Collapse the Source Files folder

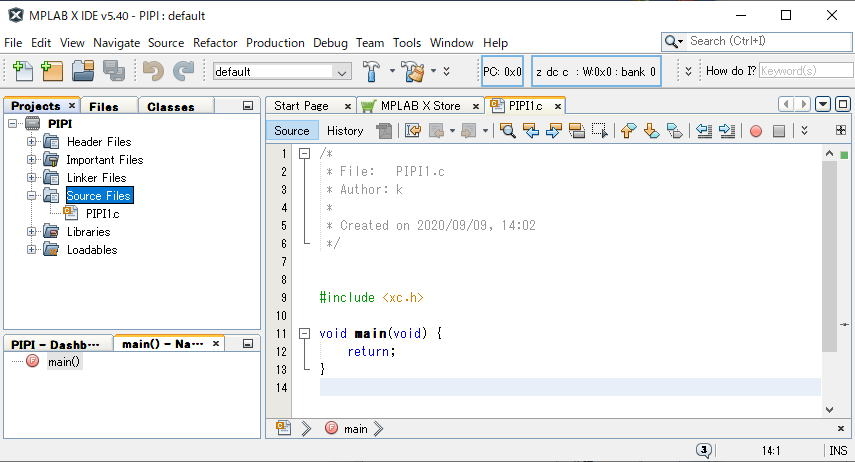pyautogui.click(x=32, y=196)
